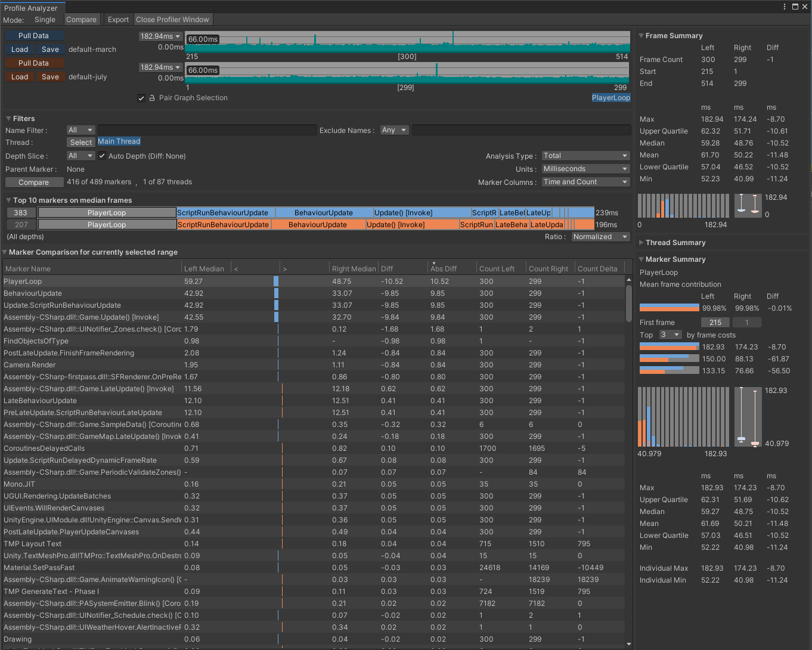The height and width of the screenshot is (650, 812).
Task: Select blue BehaviourUpdate marker bar
Action: pyautogui.click(x=324, y=213)
